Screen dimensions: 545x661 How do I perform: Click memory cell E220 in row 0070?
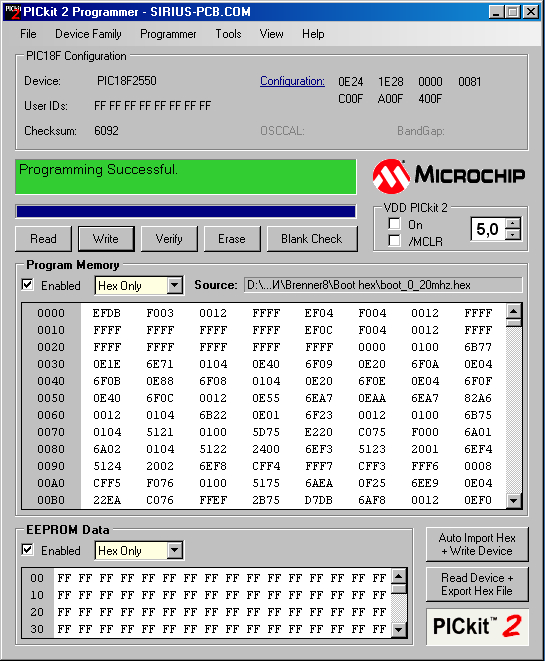pyautogui.click(x=319, y=432)
